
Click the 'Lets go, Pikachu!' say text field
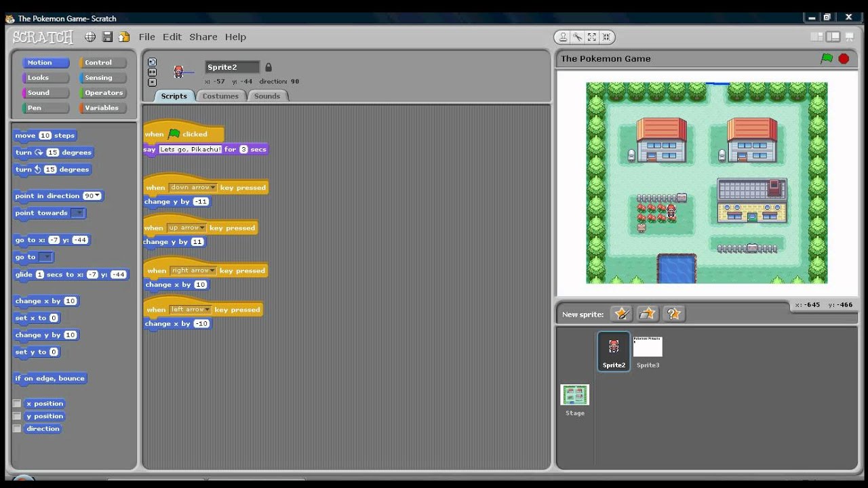(x=191, y=149)
